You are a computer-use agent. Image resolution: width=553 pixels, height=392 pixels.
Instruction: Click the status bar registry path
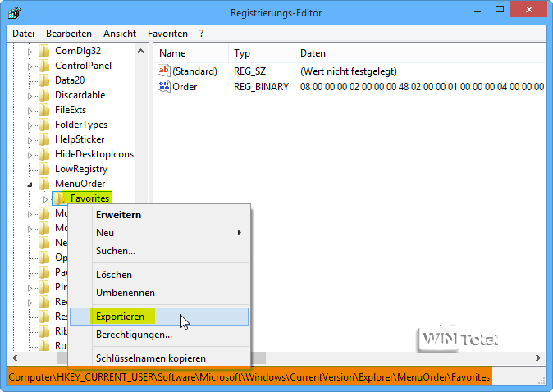pos(249,377)
